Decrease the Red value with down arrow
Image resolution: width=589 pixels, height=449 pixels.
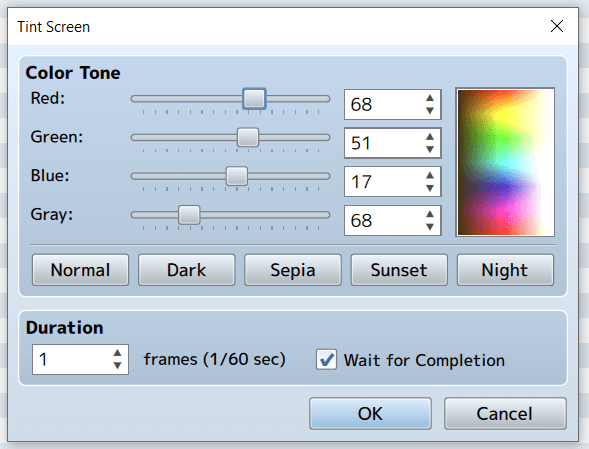pyautogui.click(x=430, y=110)
